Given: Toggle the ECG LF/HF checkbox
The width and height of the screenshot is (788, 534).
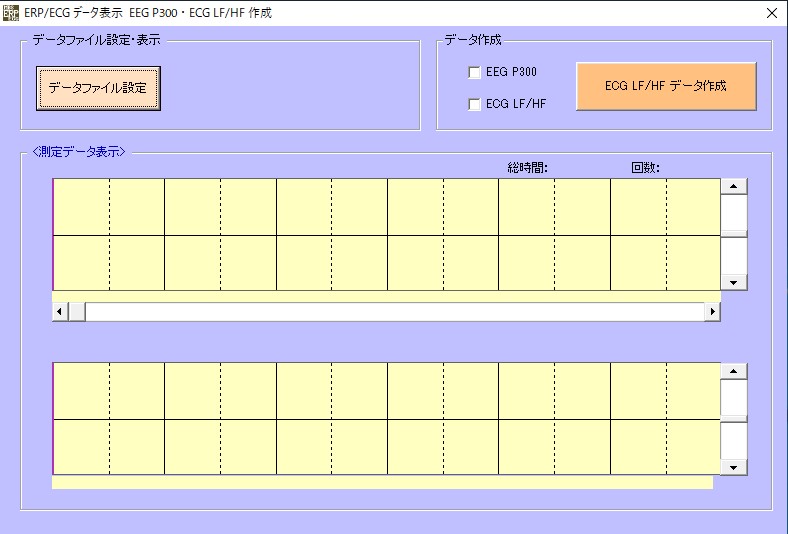Looking at the screenshot, I should [475, 104].
